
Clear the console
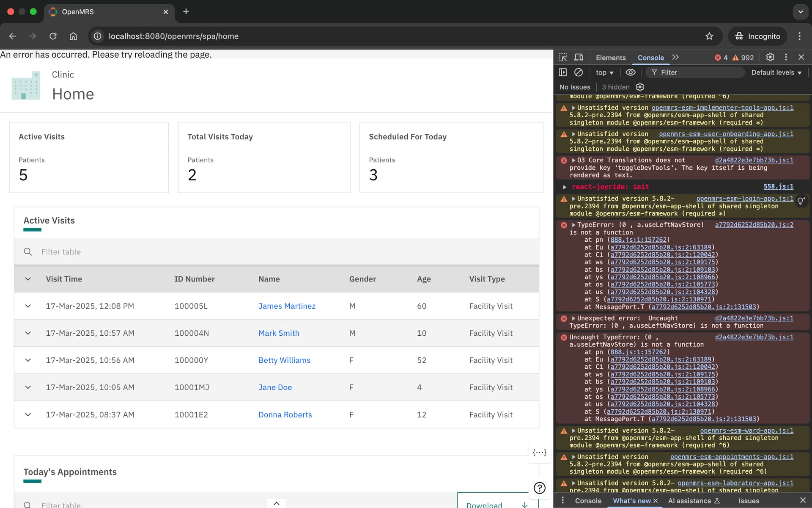pyautogui.click(x=579, y=72)
